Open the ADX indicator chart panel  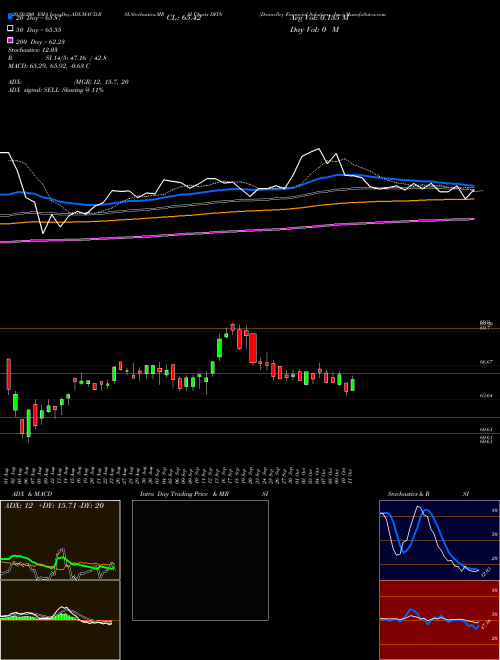pos(60,540)
